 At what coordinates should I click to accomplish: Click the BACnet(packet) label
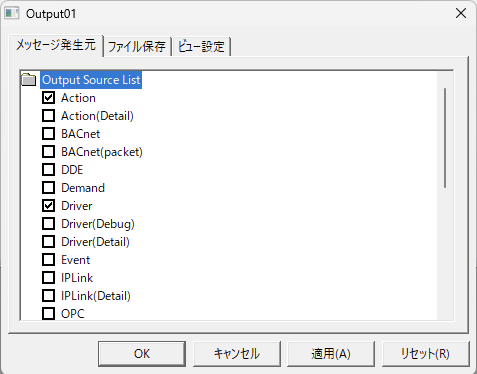coord(102,152)
